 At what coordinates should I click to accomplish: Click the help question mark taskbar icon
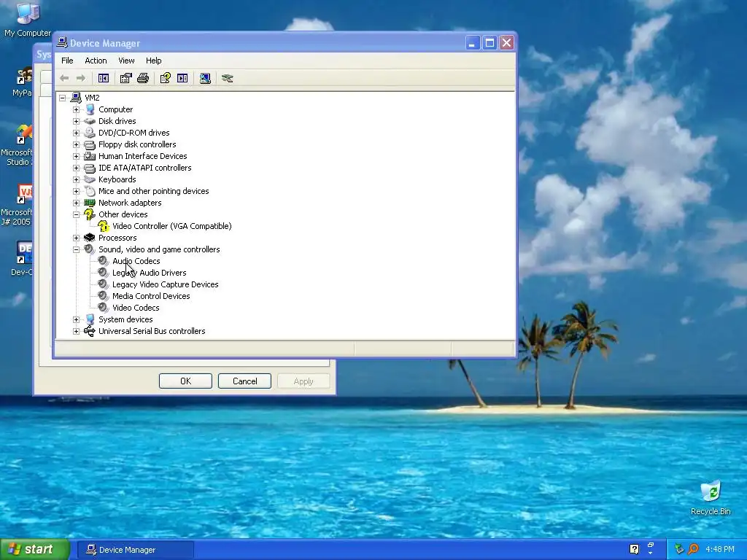[x=634, y=549]
